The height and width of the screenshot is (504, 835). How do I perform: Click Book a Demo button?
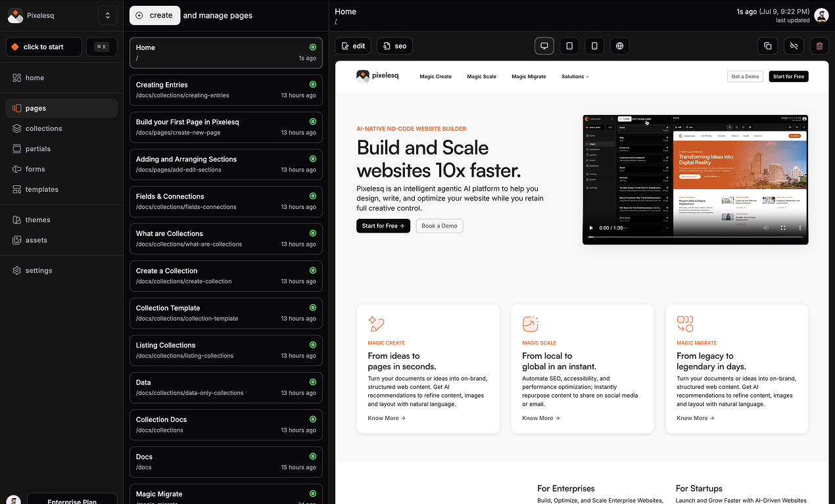pos(439,226)
